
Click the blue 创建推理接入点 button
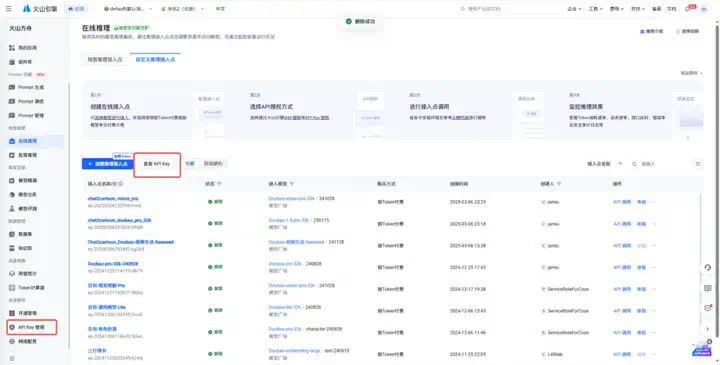tap(108, 164)
